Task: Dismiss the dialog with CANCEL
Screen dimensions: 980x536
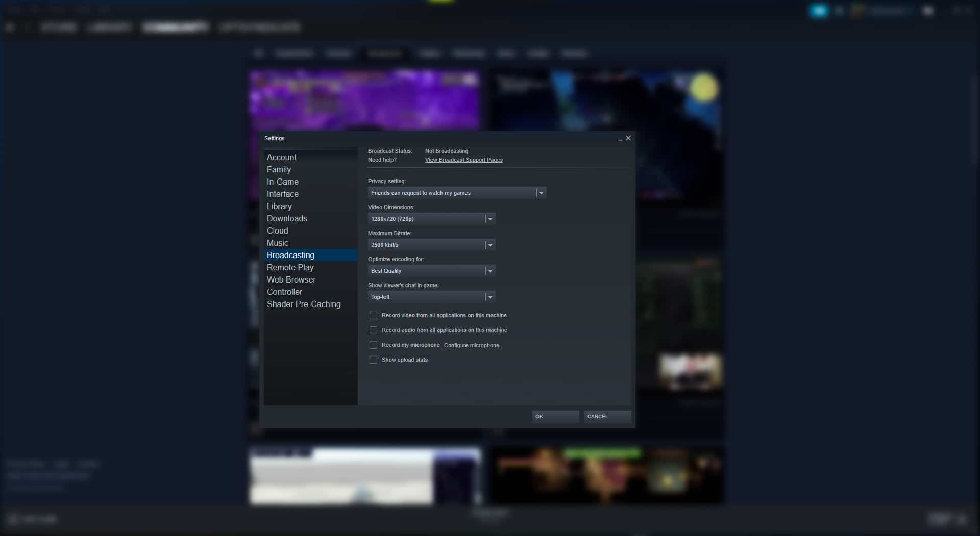Action: click(607, 417)
